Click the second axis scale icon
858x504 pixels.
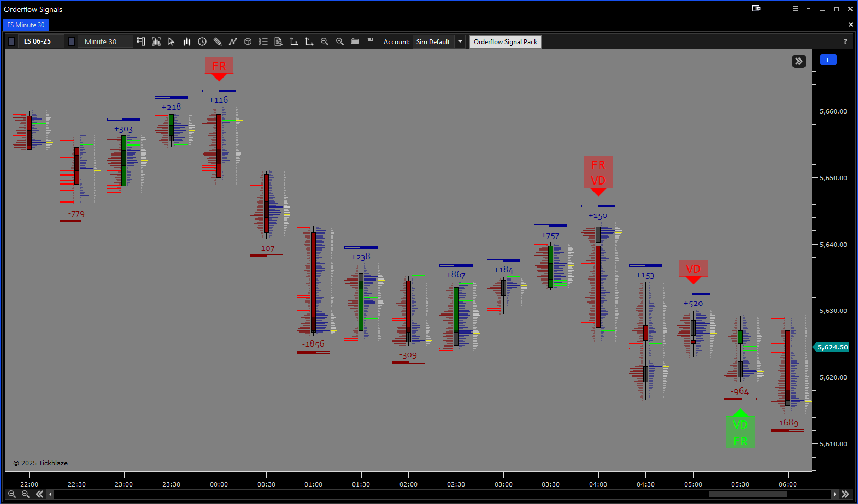click(309, 41)
